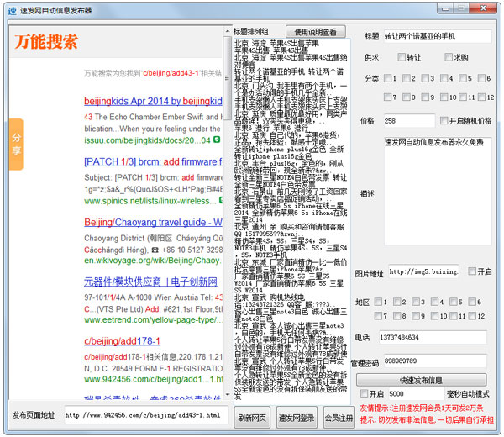Viewport: 504px width, 437px height.
Task: Enable 开启 checkbox for auto mode
Action: [365, 393]
